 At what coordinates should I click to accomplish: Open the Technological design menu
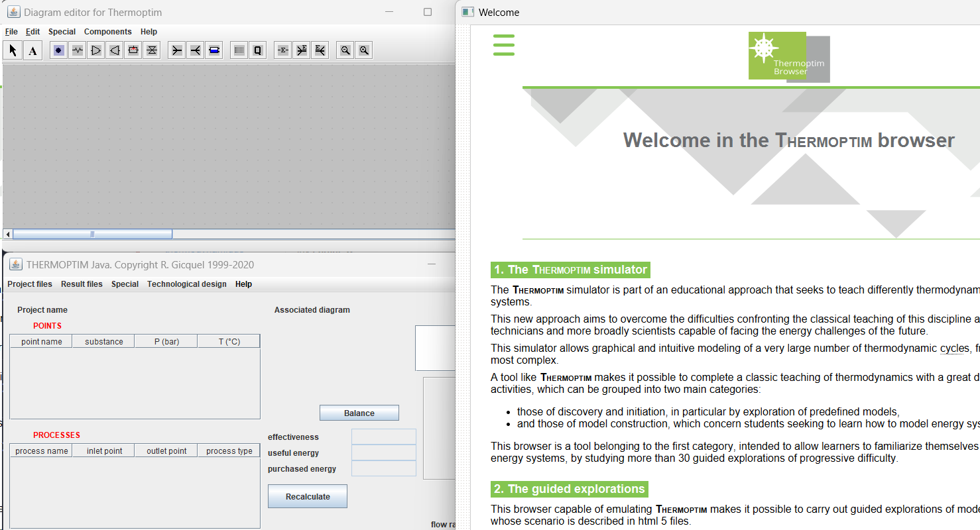click(187, 284)
